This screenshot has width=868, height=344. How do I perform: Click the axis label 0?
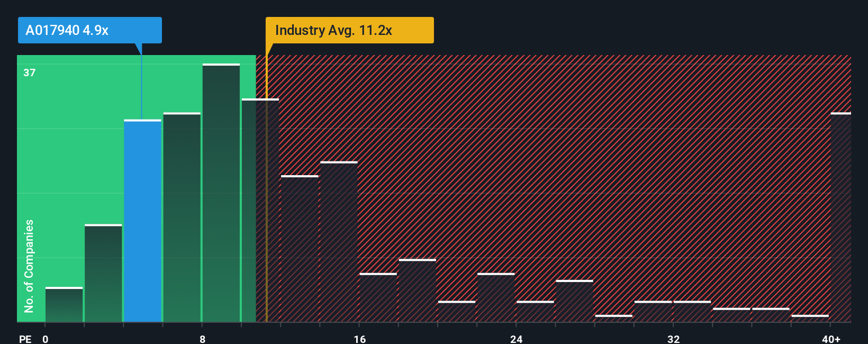pos(46,339)
